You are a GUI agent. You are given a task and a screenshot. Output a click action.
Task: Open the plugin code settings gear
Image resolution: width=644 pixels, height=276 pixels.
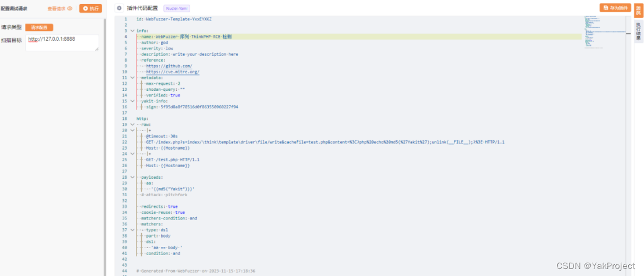click(119, 8)
